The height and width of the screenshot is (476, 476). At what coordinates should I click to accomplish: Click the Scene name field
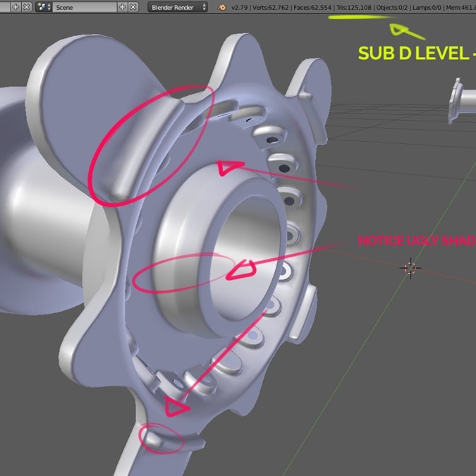pos(85,7)
